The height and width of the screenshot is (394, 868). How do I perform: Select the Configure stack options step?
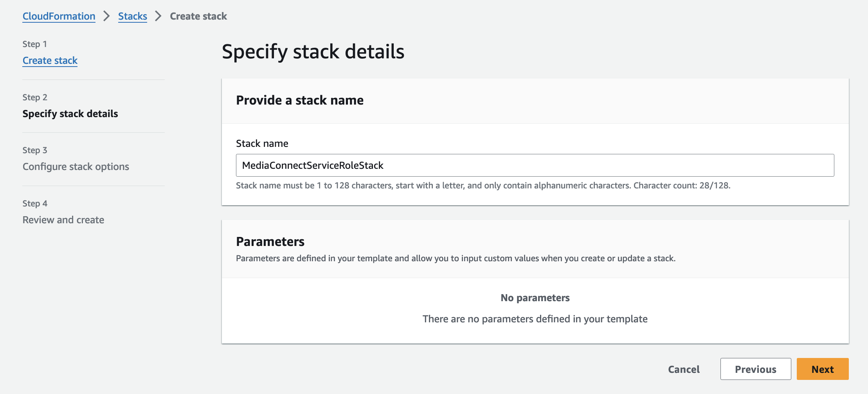76,166
